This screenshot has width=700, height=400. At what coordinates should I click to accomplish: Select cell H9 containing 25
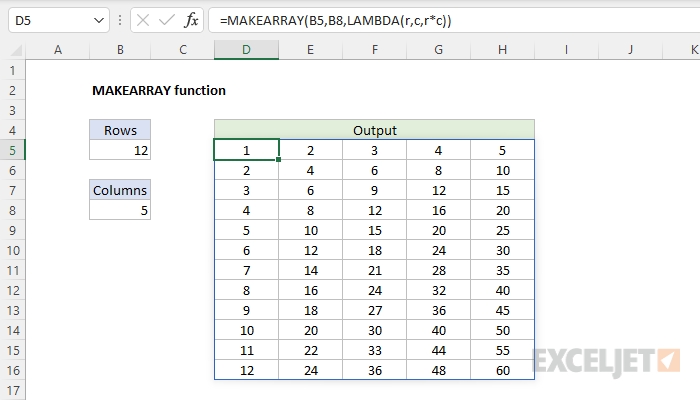(502, 230)
